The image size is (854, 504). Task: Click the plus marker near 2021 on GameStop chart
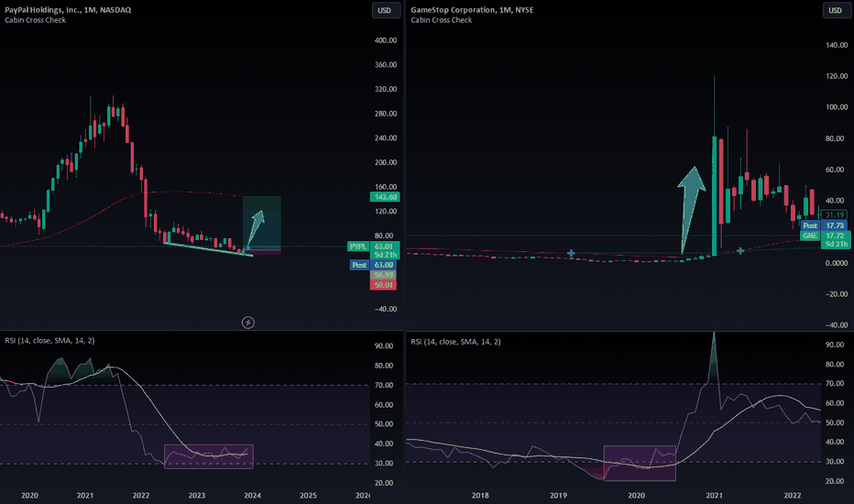click(x=740, y=251)
